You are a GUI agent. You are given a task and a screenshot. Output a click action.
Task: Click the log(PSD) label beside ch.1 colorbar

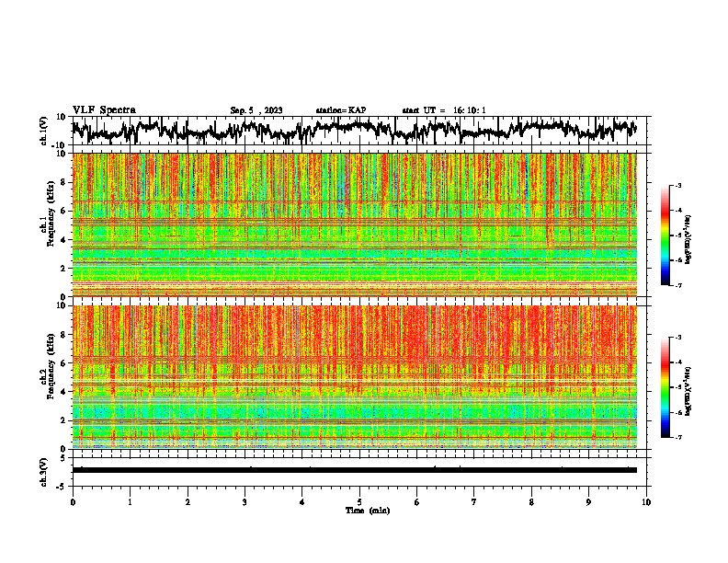(688, 240)
